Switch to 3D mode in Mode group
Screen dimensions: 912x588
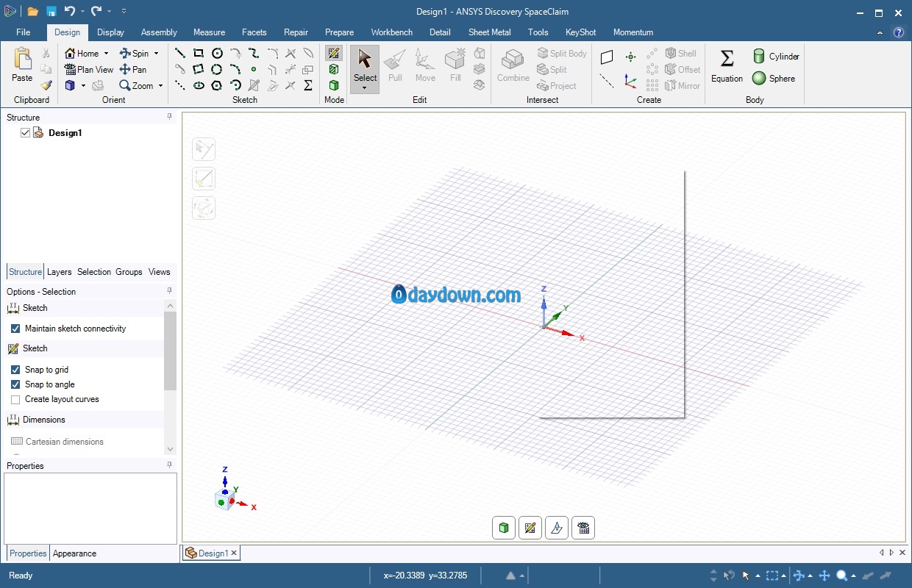[x=334, y=85]
